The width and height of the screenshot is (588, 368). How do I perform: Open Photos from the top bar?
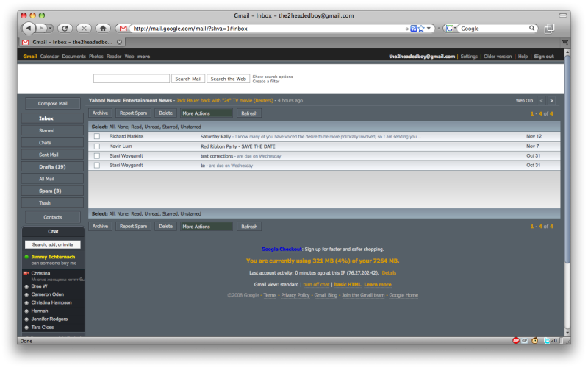click(96, 57)
